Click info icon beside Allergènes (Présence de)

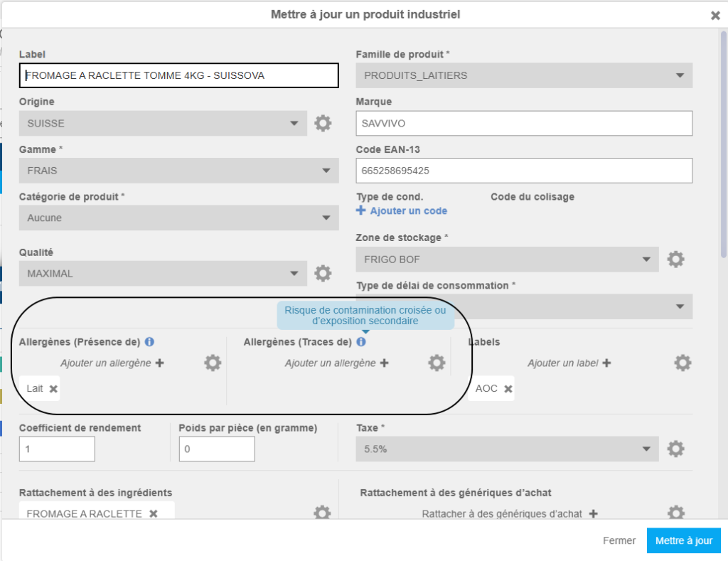(149, 342)
